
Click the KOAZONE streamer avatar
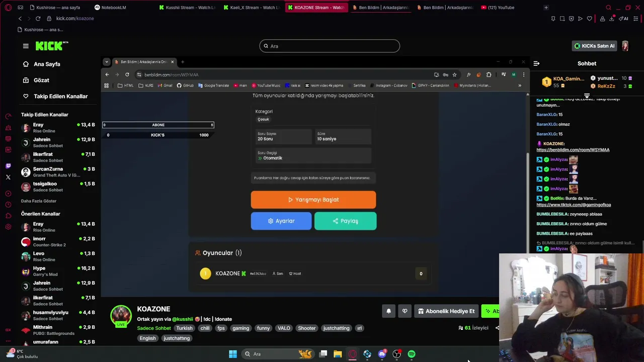[121, 316]
